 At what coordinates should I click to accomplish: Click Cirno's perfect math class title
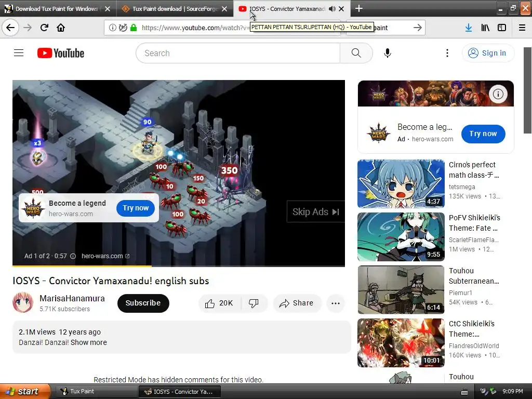click(474, 170)
